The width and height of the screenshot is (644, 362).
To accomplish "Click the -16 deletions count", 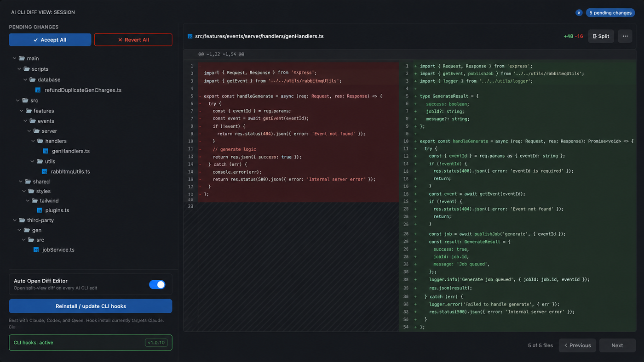I will [579, 36].
